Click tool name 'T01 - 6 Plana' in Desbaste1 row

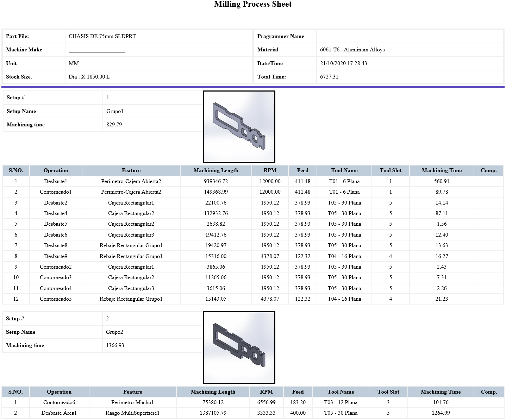pos(344,181)
